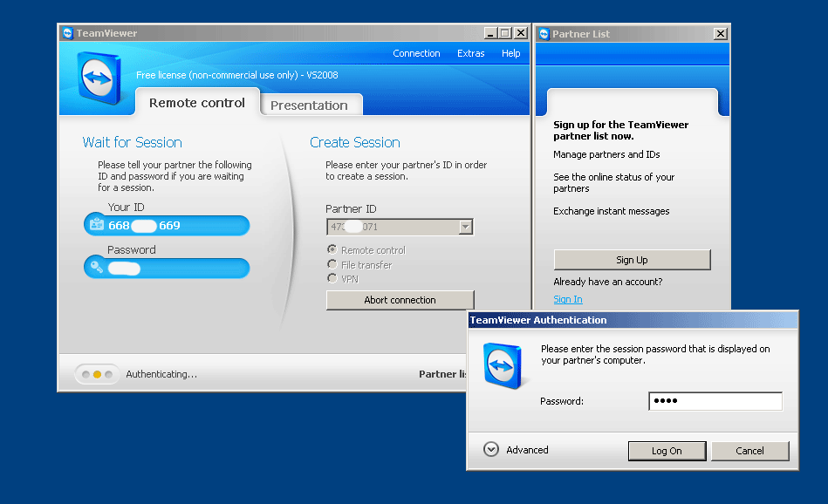
Task: Click the Create Session heading
Action: point(355,142)
